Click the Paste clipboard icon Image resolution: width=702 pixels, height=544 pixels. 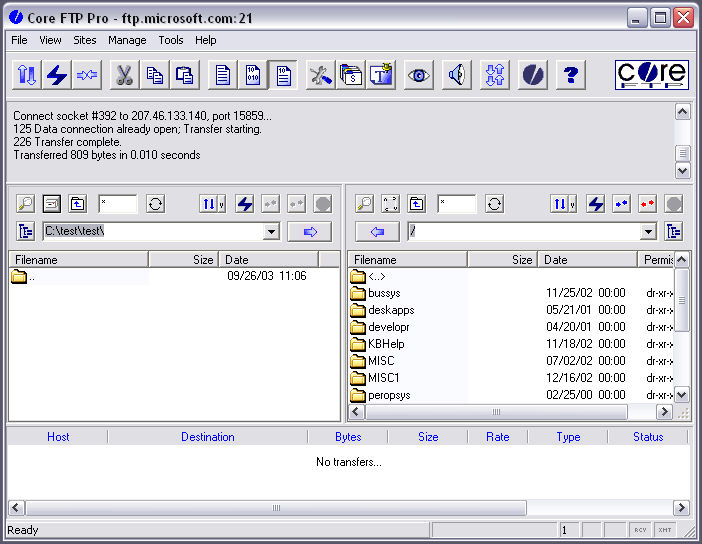pyautogui.click(x=185, y=75)
